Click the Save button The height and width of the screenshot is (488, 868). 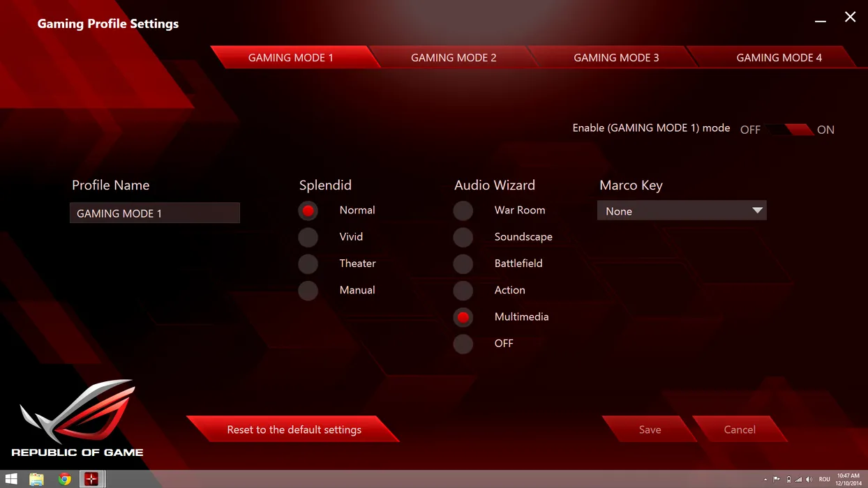[x=650, y=429]
